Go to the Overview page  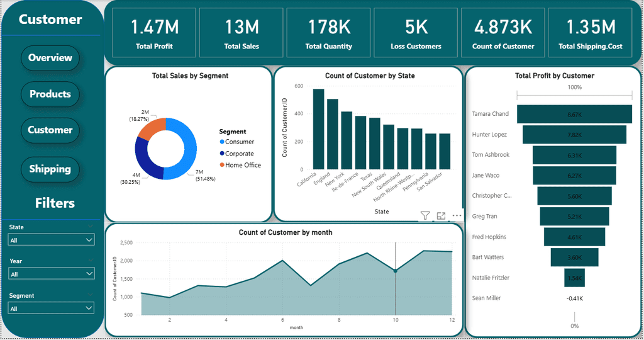pos(50,58)
